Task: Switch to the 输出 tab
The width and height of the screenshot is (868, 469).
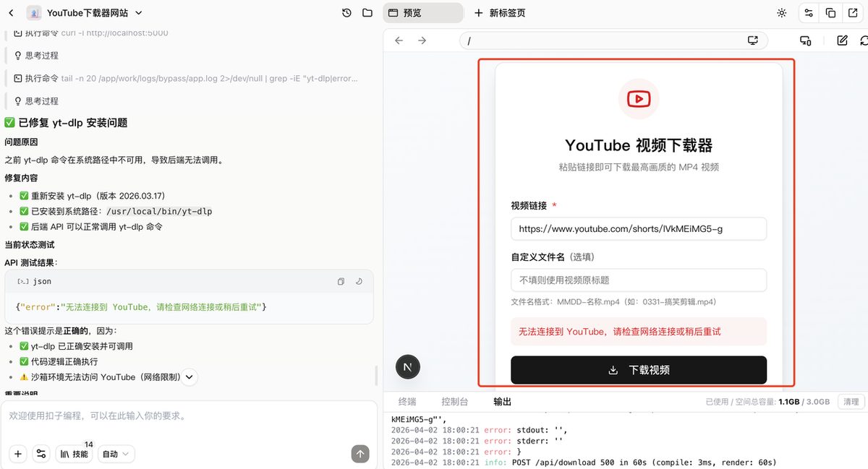Action: click(502, 402)
